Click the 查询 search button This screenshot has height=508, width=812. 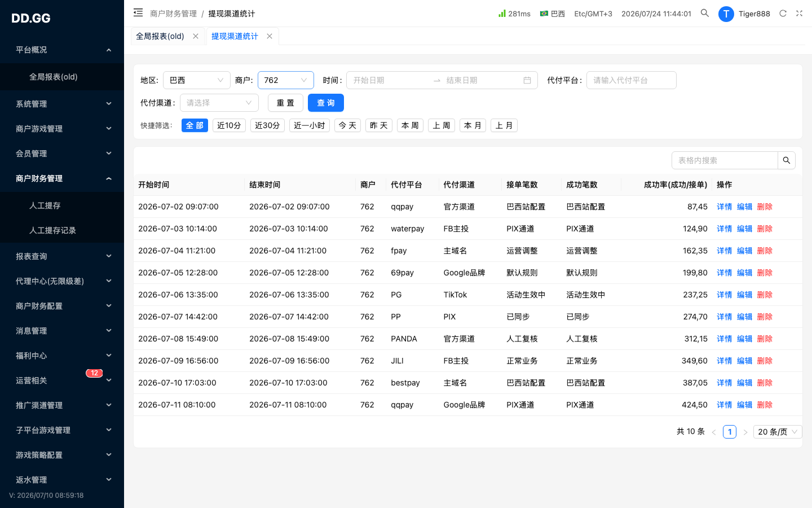coord(326,103)
